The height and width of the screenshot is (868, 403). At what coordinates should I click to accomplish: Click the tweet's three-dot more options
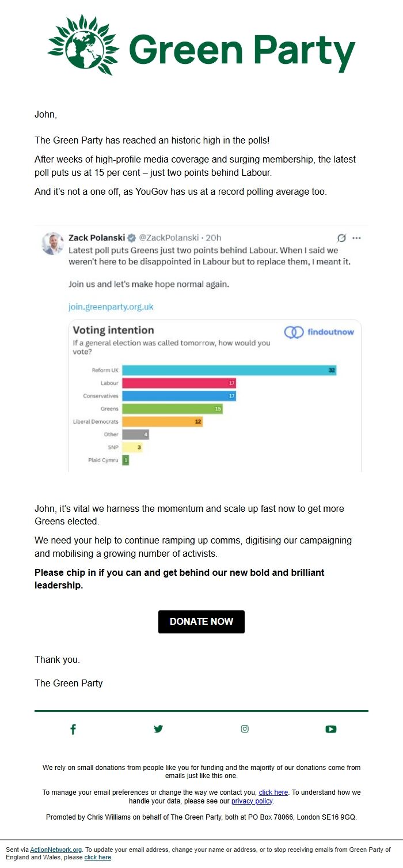356,238
